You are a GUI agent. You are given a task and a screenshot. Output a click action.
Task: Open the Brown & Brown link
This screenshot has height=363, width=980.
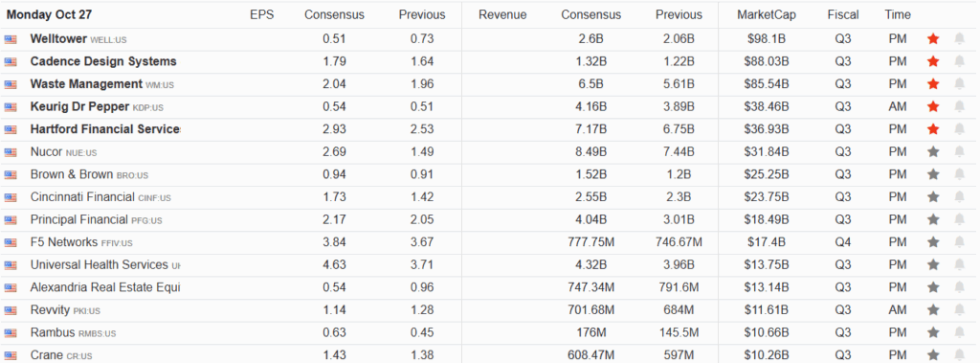(72, 174)
